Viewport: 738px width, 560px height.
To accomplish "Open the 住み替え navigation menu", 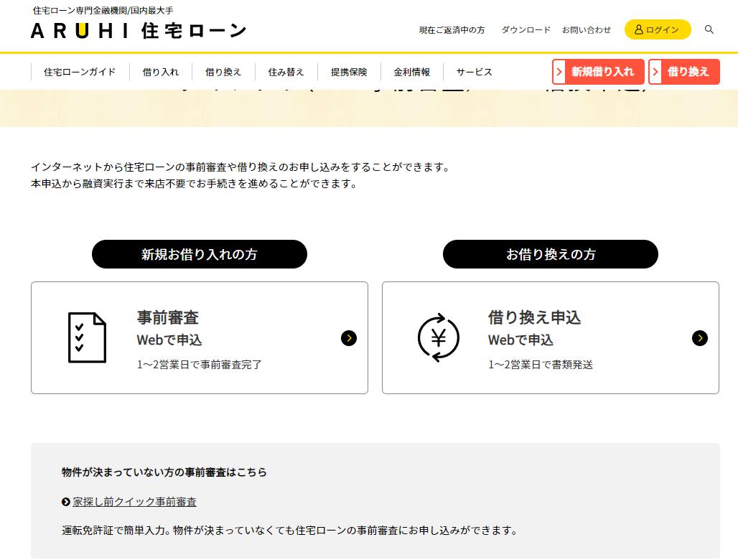I will click(286, 72).
